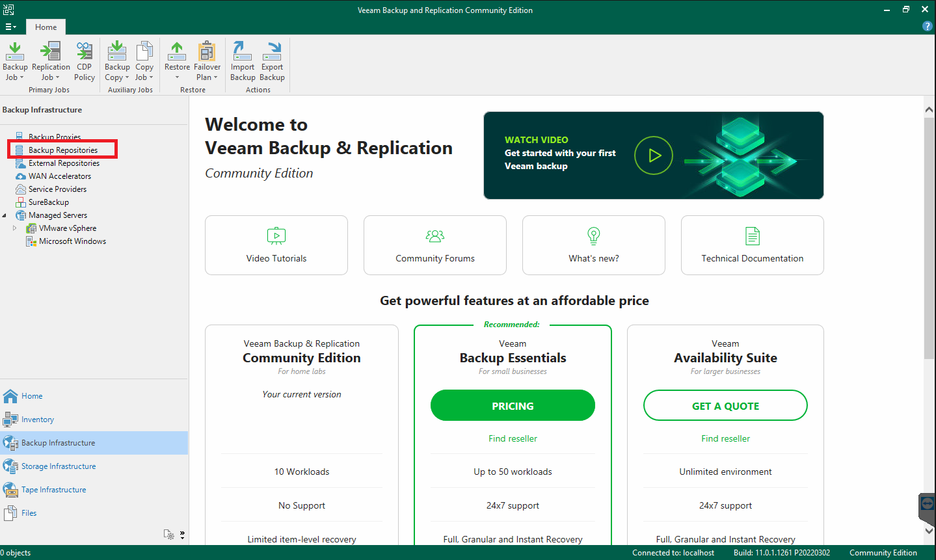Open the main application menu button
The image size is (936, 560).
click(x=11, y=27)
